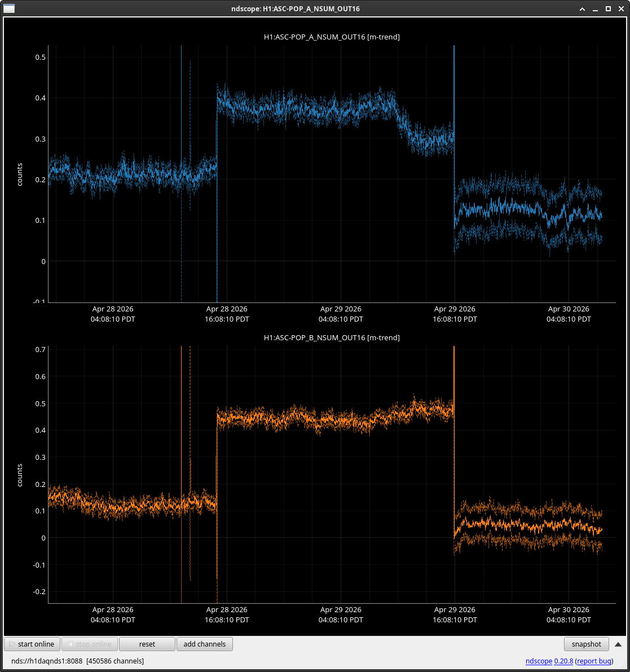Viewport: 630px width, 672px height.
Task: Close the ndscope window
Action: click(621, 9)
